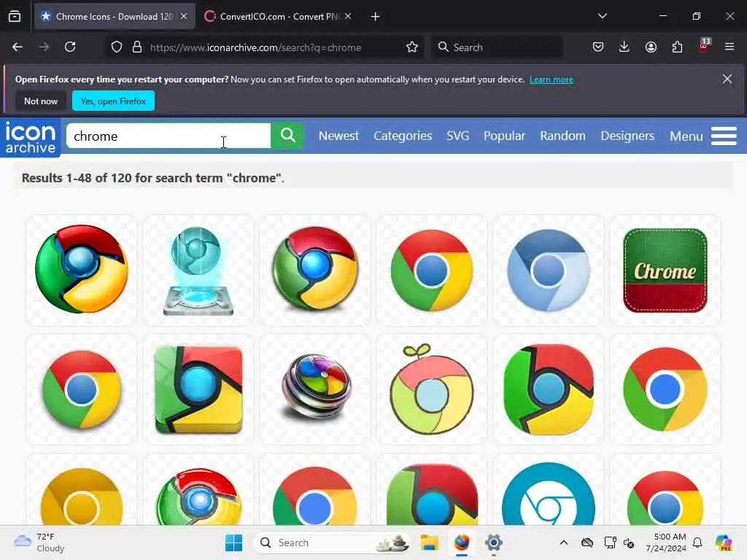
Task: Bookmark this page with the star
Action: tap(412, 47)
